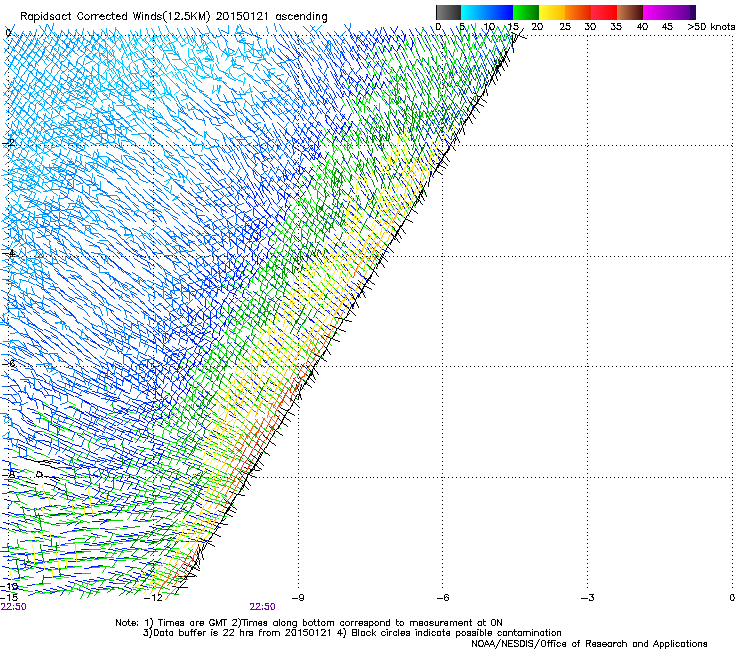This screenshot has height=650, width=740.
Task: Click the magenta 40–45 knots legend swatch
Action: [656, 12]
